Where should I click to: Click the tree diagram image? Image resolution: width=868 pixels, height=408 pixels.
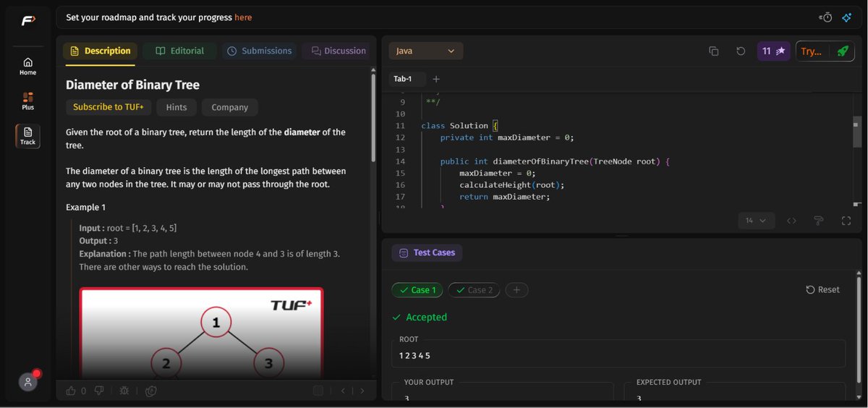click(x=201, y=333)
